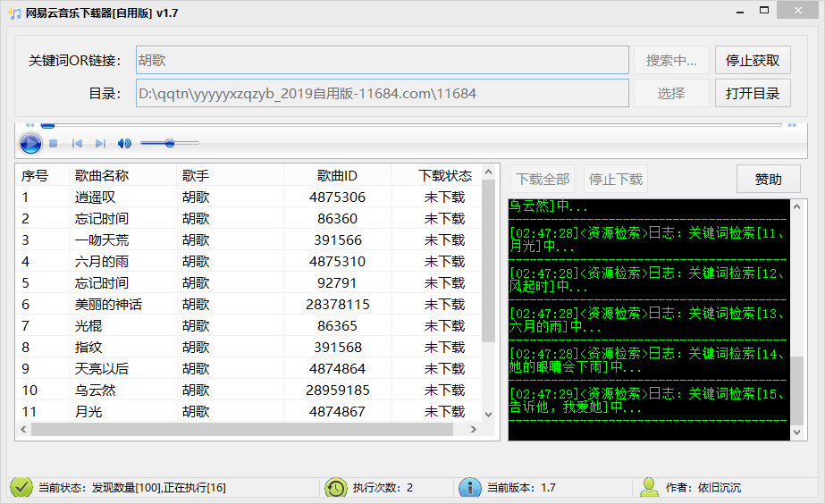Click the 赞助 sponsor button
This screenshot has width=825, height=504.
click(768, 179)
